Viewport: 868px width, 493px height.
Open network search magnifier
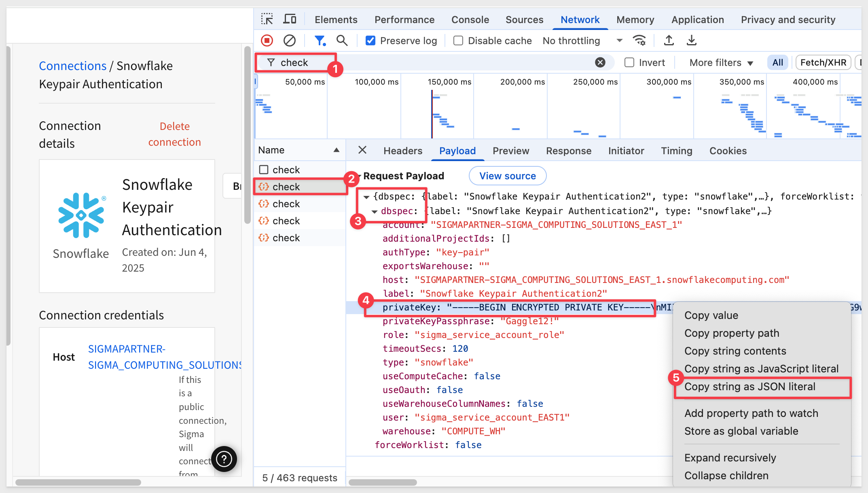(342, 40)
